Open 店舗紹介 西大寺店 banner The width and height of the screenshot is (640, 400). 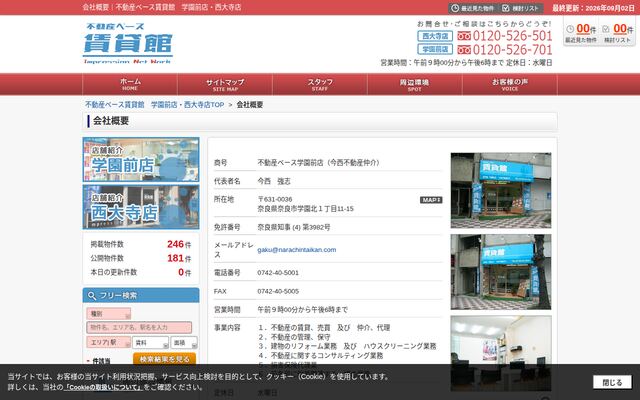click(x=141, y=207)
